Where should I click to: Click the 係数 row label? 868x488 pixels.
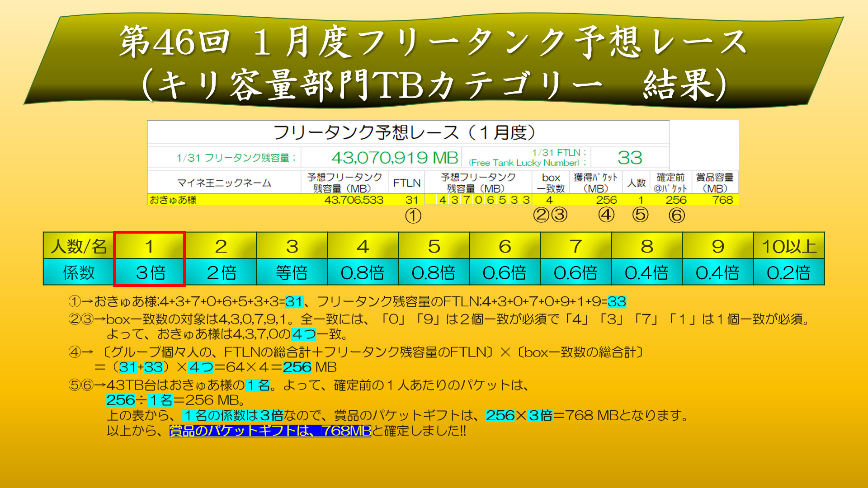point(79,272)
